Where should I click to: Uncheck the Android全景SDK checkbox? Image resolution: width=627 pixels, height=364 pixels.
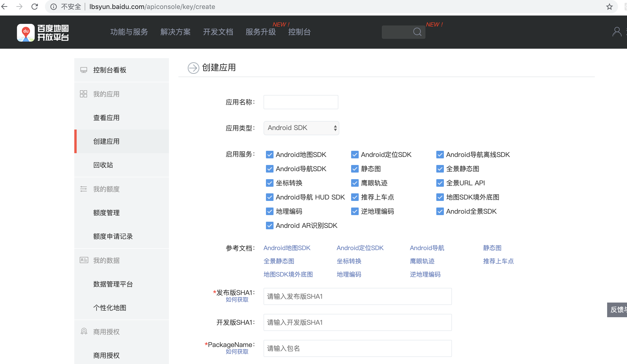coord(440,211)
